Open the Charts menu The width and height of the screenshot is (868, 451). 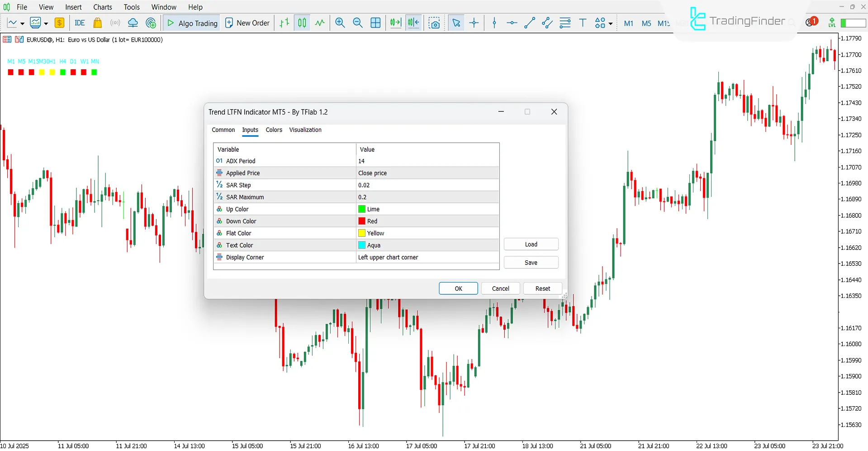pyautogui.click(x=102, y=7)
